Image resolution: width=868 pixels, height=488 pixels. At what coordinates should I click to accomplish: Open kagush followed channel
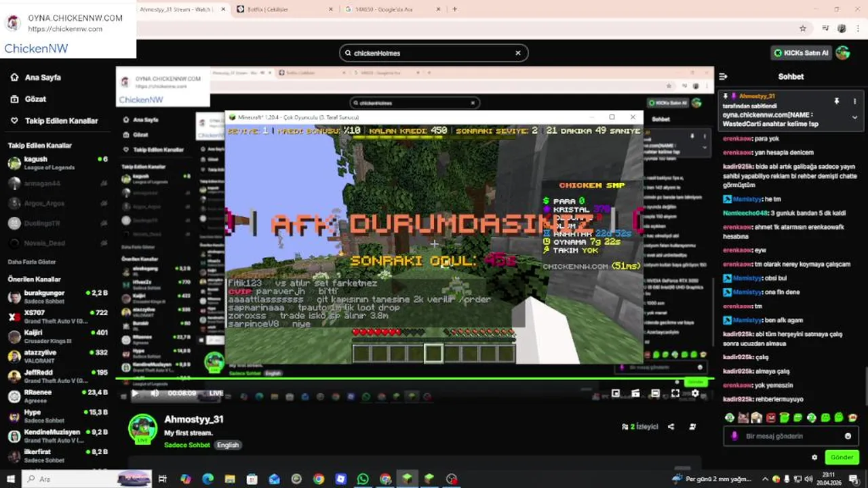[58, 163]
